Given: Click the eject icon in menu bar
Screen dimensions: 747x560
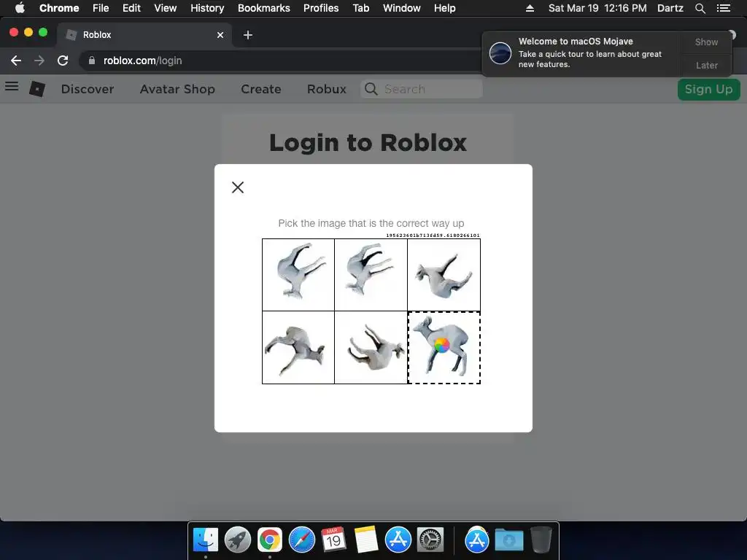Looking at the screenshot, I should click(530, 8).
